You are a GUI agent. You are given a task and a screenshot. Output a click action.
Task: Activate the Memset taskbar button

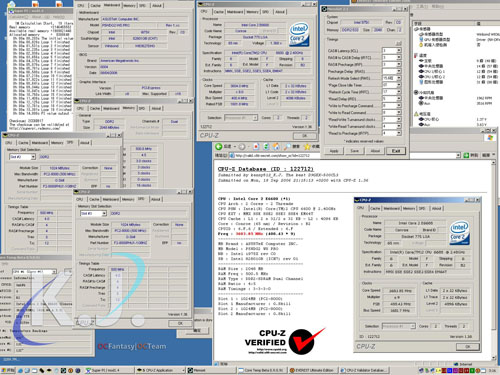click(x=211, y=370)
